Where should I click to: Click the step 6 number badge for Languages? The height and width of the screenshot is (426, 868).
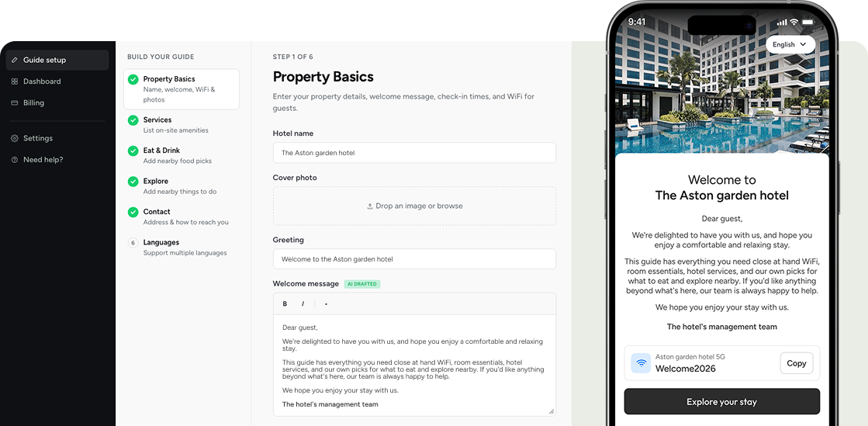133,243
